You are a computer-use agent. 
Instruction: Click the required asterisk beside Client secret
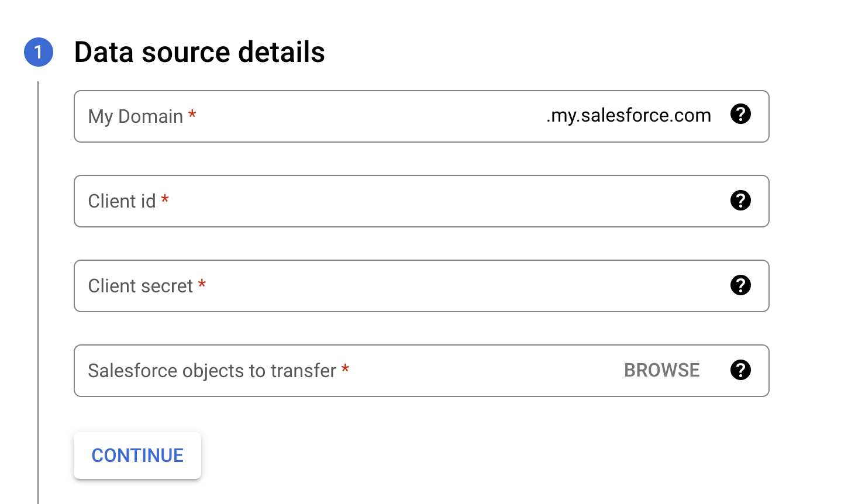(201, 285)
